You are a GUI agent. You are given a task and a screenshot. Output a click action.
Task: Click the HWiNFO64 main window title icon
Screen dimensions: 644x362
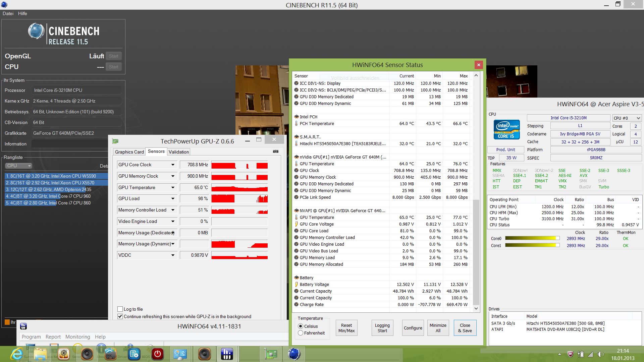[x=23, y=326]
